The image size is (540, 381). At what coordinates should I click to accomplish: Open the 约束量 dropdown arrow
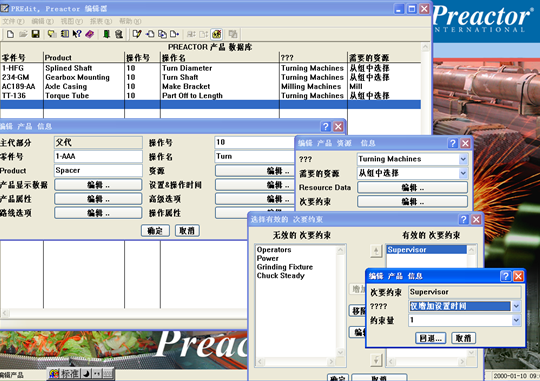tap(516, 320)
